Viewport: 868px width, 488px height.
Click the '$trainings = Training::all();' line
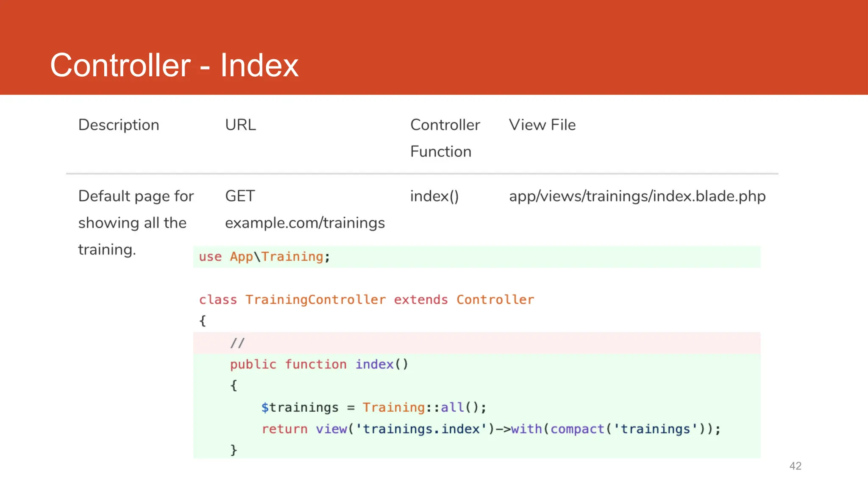(374, 408)
